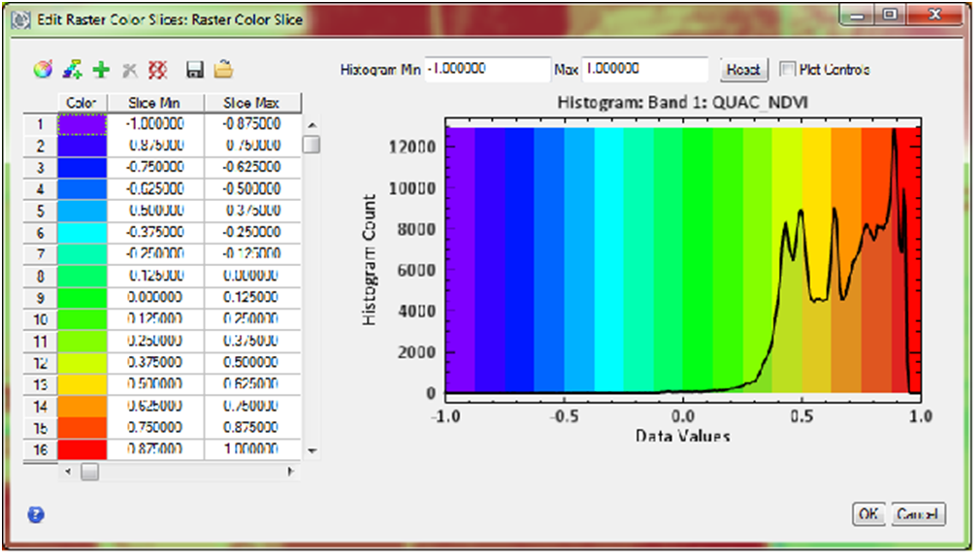Confirm the dialog with OK

point(868,514)
